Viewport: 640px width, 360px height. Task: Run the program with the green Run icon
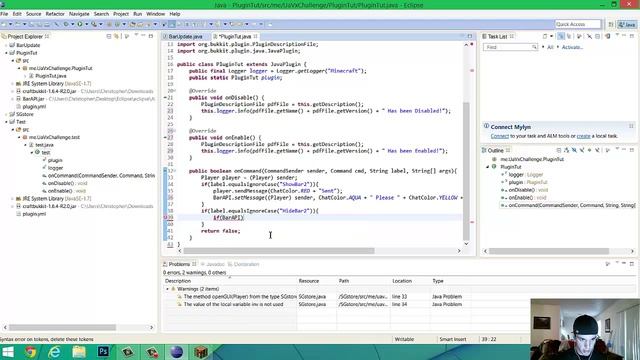[80, 24]
